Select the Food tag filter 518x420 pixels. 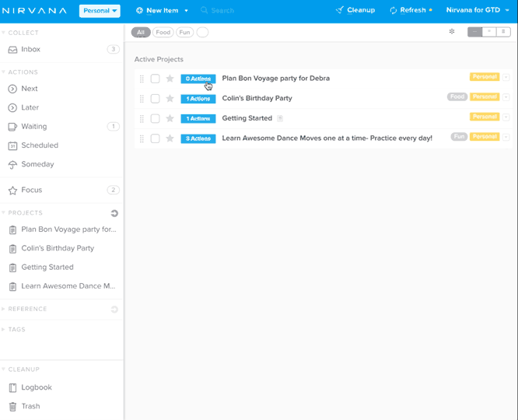tap(163, 33)
